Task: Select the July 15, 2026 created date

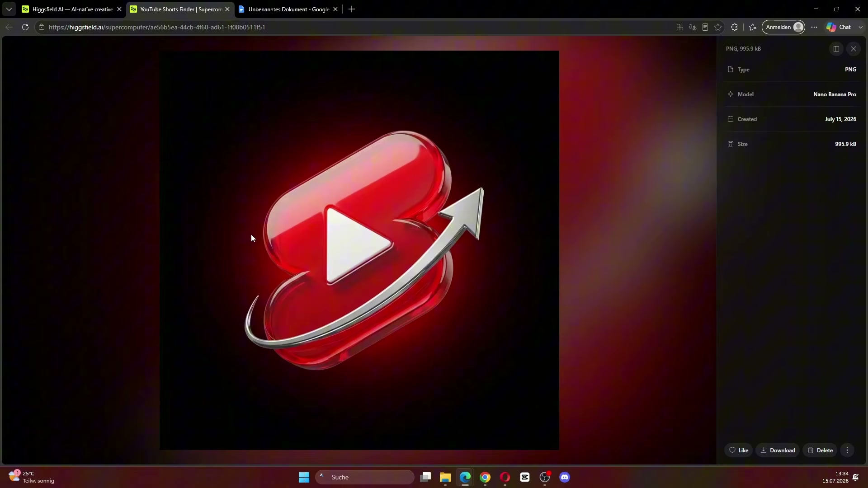Action: click(840, 119)
